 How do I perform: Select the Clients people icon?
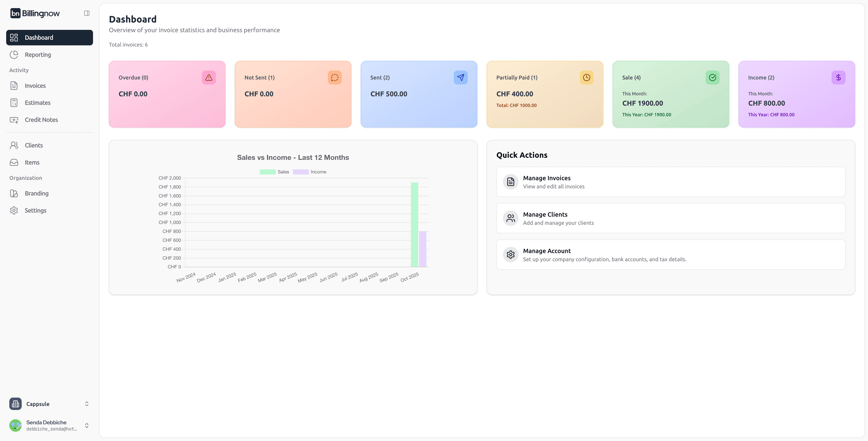pyautogui.click(x=14, y=145)
